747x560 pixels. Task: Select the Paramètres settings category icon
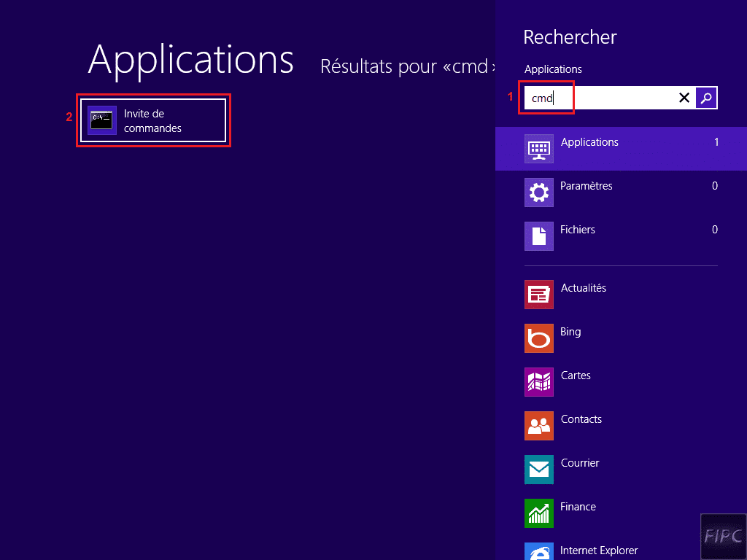538,192
